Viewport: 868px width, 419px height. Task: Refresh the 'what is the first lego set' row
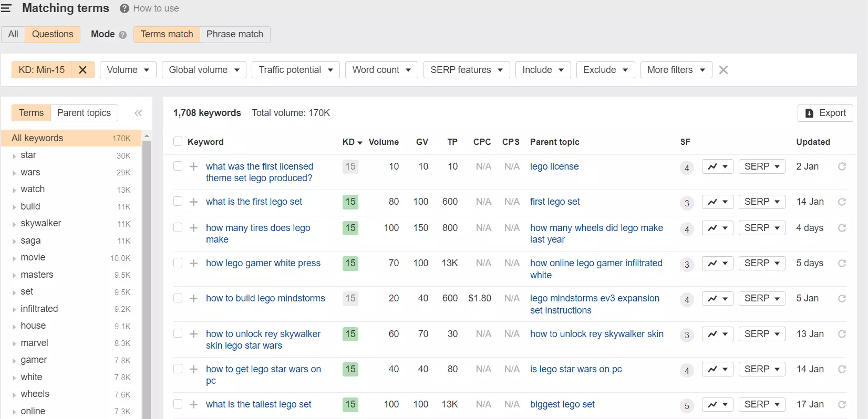click(x=842, y=202)
